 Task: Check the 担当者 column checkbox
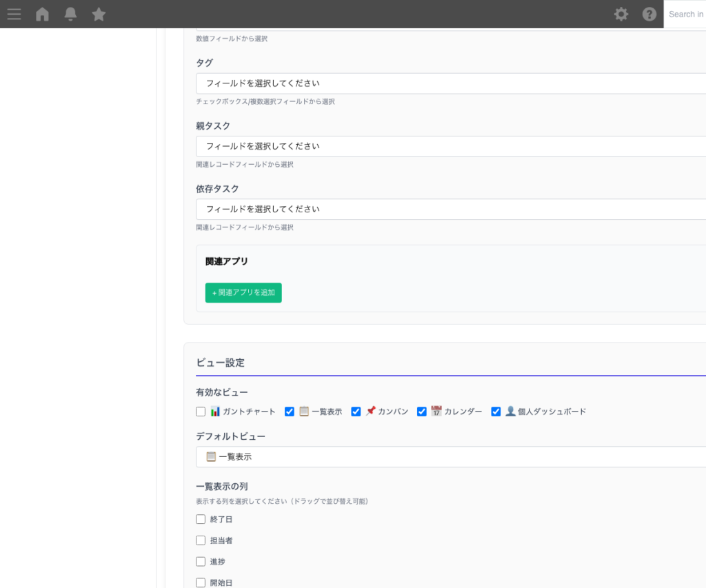201,540
